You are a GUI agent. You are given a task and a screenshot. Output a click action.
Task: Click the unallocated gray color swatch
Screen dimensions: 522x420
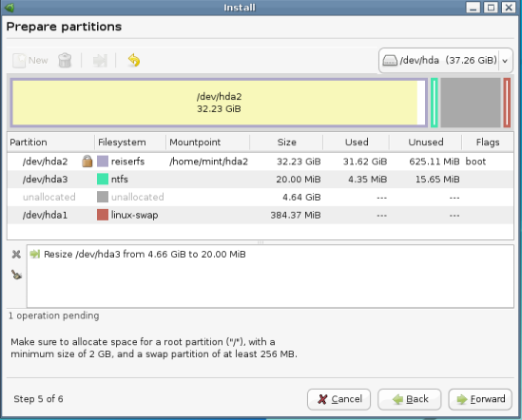tap(103, 197)
